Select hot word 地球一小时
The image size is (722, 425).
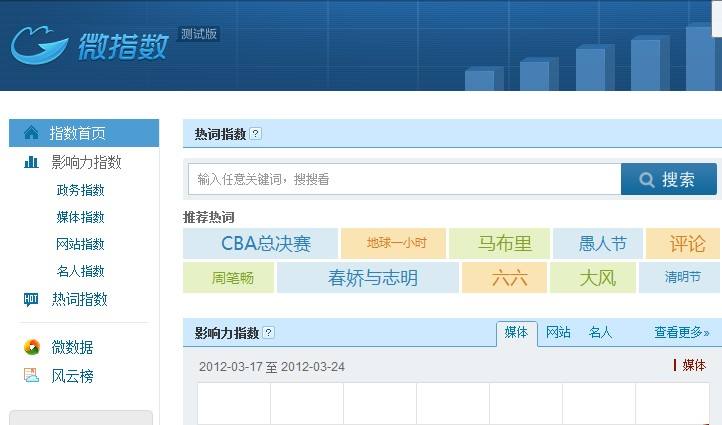pyautogui.click(x=394, y=243)
